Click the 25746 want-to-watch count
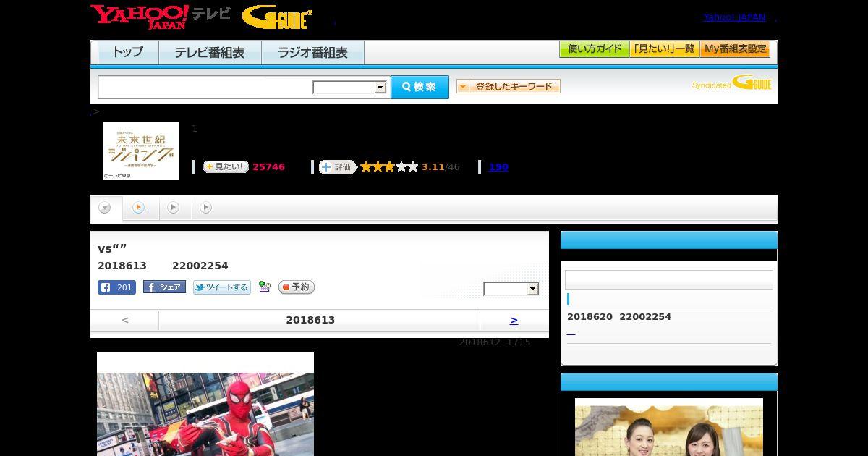Screen dimensions: 868x456 tap(268, 167)
